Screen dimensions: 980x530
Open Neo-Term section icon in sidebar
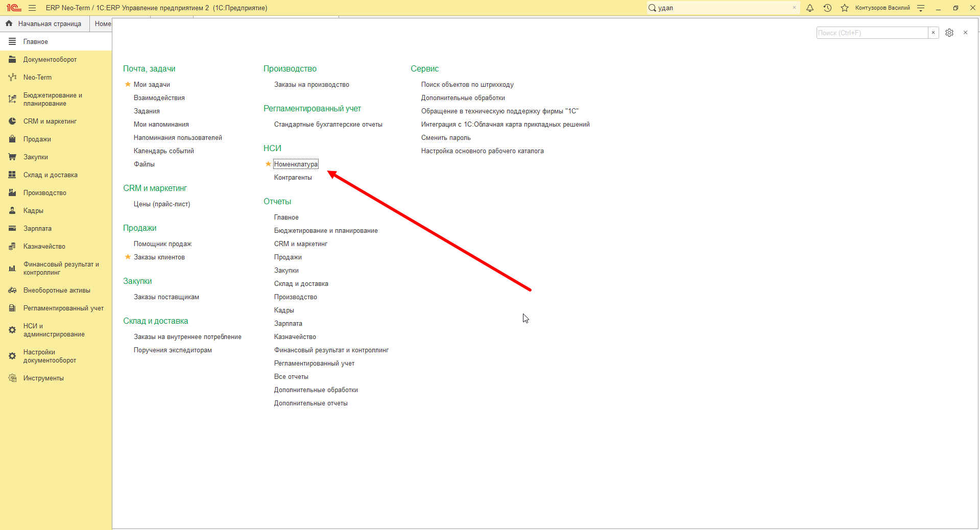tap(12, 78)
